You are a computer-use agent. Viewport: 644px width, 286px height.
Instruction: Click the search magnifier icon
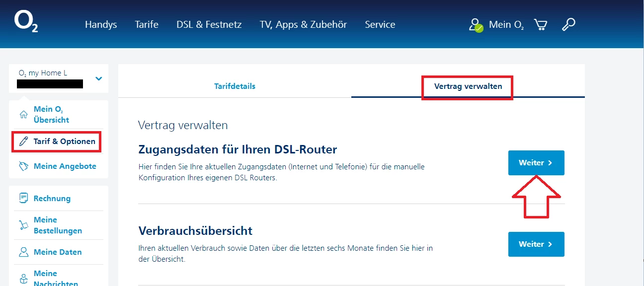568,24
